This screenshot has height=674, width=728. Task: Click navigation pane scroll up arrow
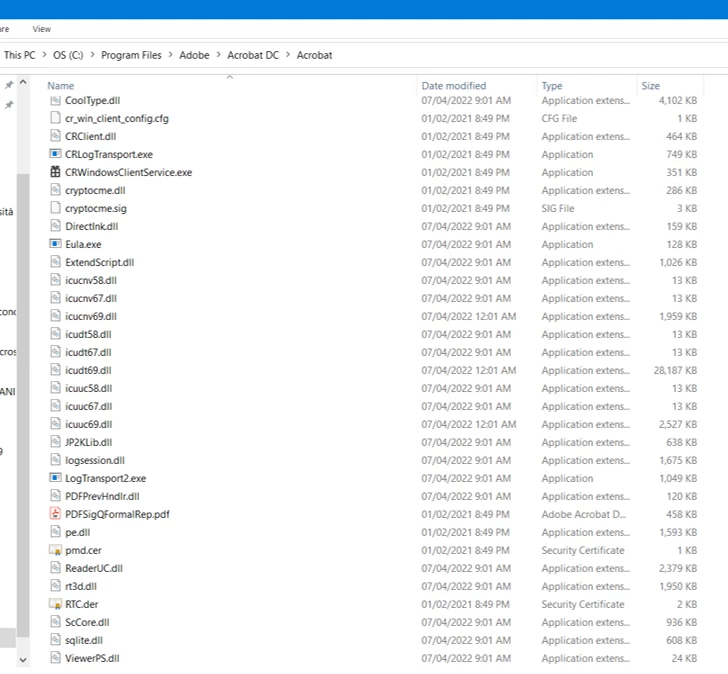point(23,83)
